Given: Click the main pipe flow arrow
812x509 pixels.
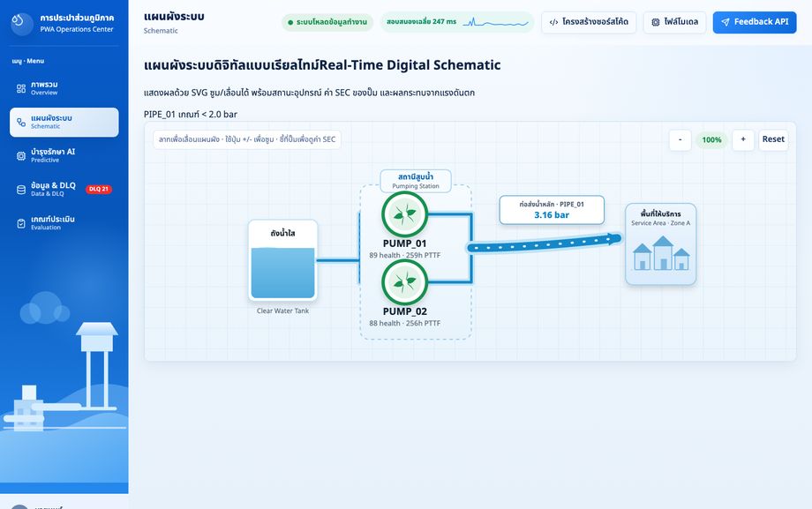Looking at the screenshot, I should (544, 243).
